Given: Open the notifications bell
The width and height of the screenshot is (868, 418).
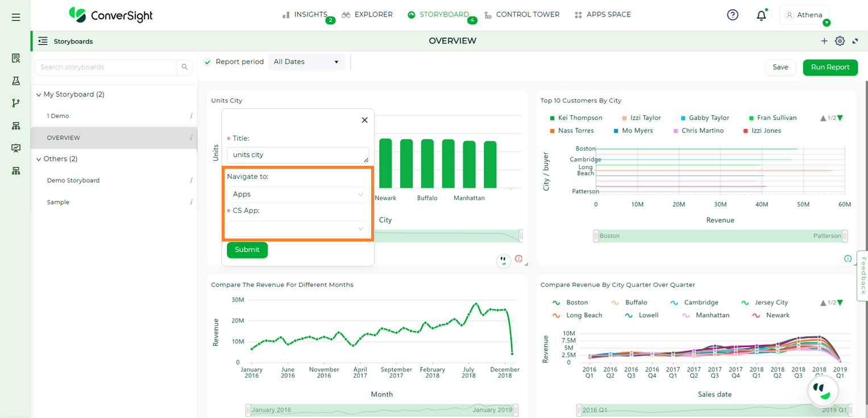Looking at the screenshot, I should coord(761,15).
